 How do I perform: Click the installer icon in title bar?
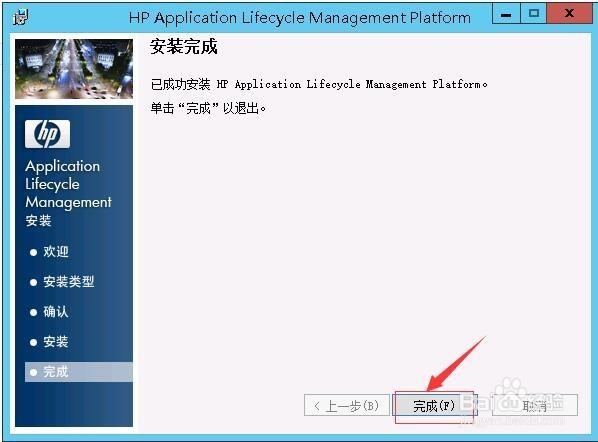click(x=21, y=17)
